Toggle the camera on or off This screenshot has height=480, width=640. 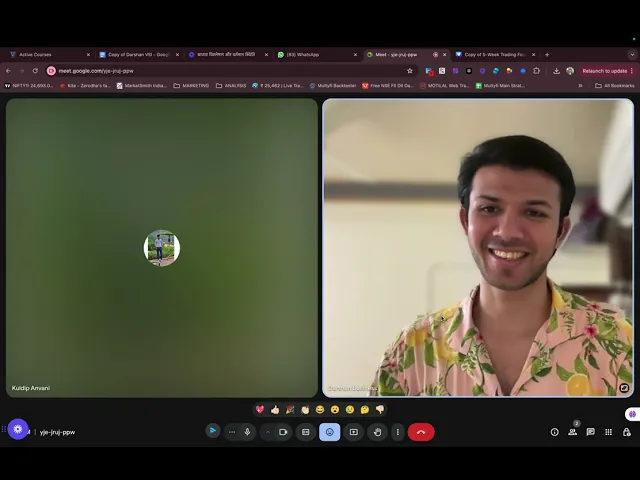[283, 432]
